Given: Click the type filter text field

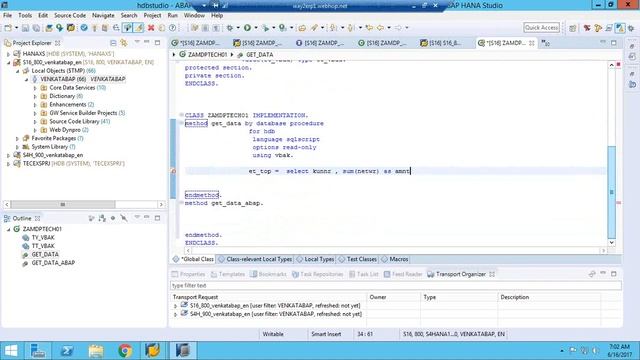Looking at the screenshot, I should (x=395, y=285).
